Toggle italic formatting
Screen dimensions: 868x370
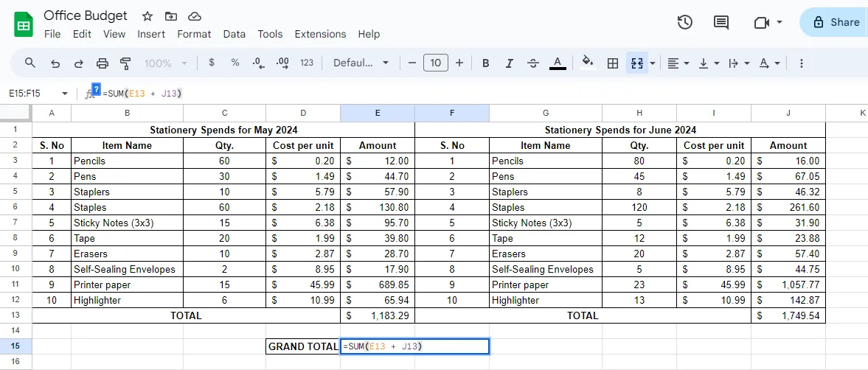(510, 63)
